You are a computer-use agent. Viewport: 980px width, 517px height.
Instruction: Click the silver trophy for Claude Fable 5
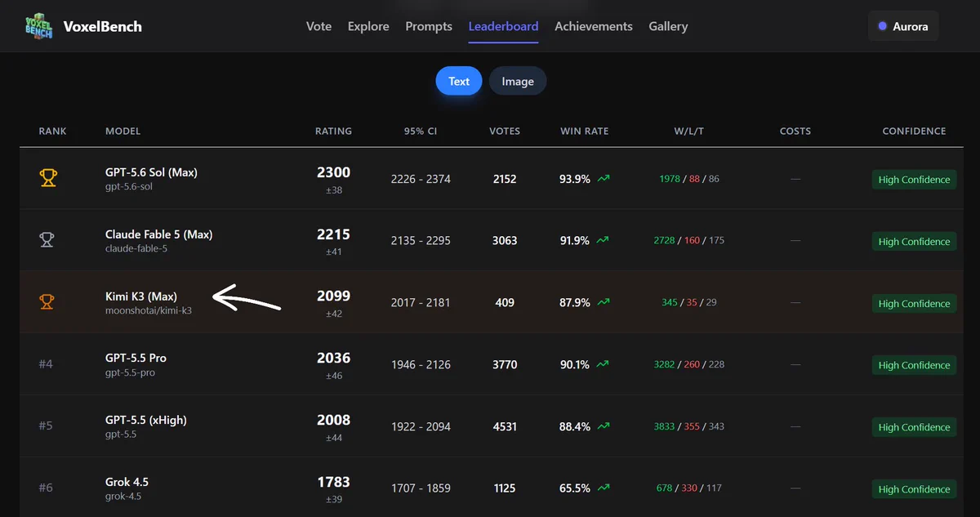click(48, 240)
